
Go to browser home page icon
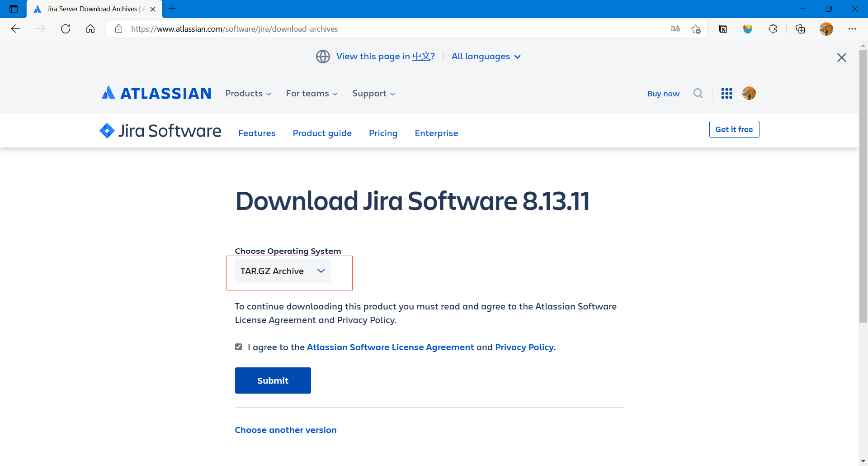90,29
